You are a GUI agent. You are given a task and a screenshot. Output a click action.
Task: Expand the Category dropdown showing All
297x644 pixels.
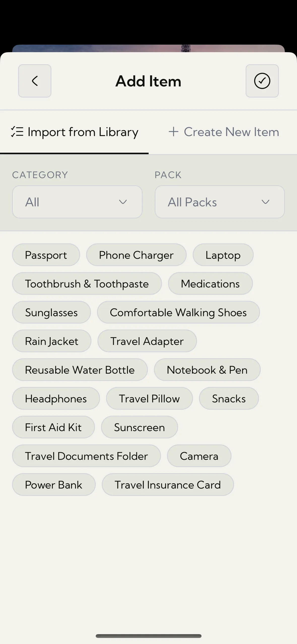tap(77, 202)
